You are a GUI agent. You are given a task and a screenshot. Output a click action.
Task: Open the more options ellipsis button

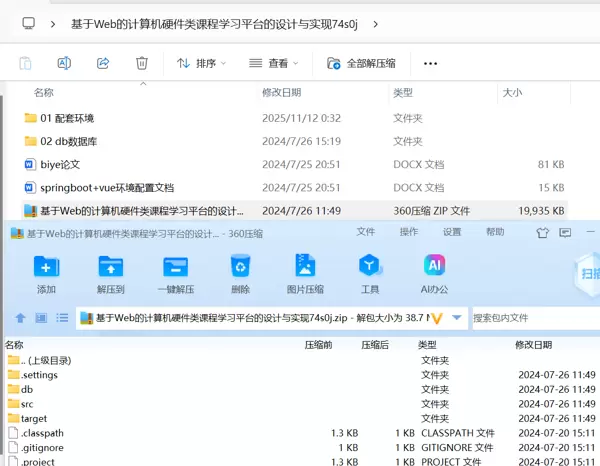click(x=431, y=63)
